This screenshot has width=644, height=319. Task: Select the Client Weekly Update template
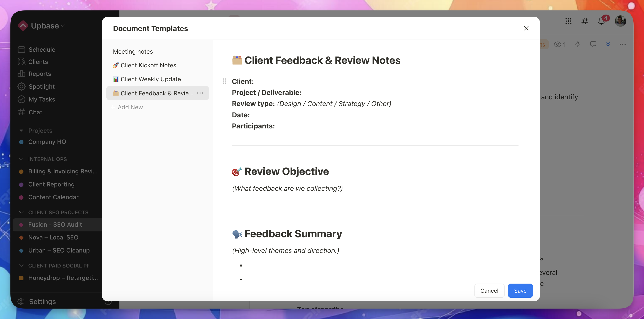pos(150,79)
